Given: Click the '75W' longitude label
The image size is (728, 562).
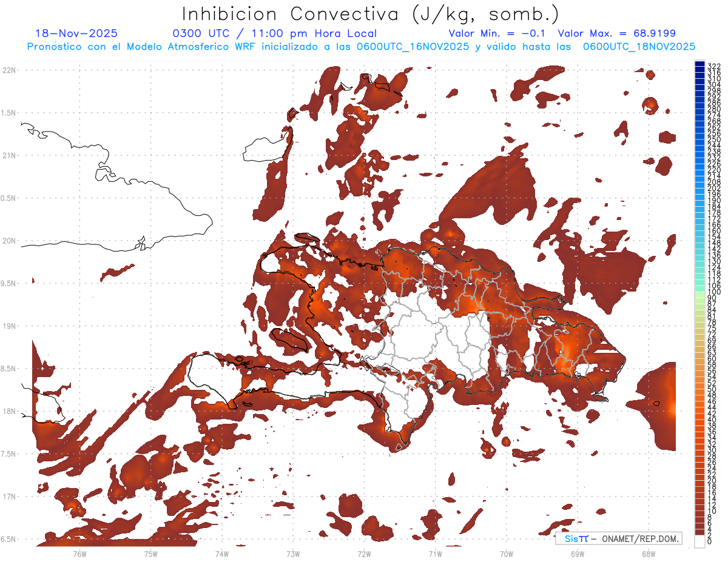Looking at the screenshot, I should 150,554.
